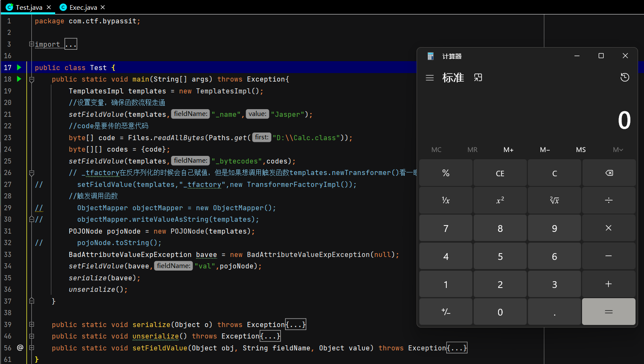
Task: Open the calculator history panel
Action: pyautogui.click(x=625, y=77)
